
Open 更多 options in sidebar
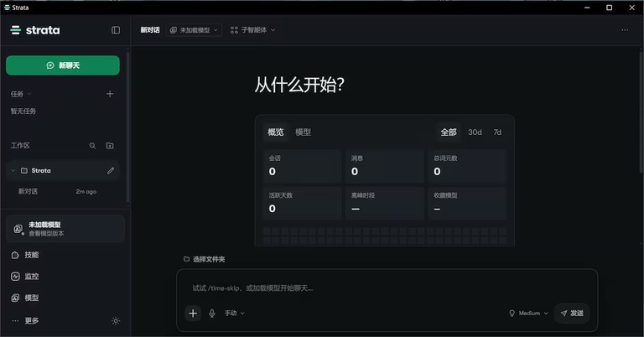[25, 320]
